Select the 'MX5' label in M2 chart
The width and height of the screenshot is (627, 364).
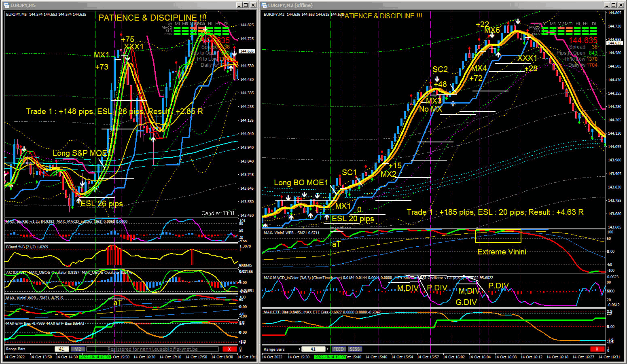492,30
